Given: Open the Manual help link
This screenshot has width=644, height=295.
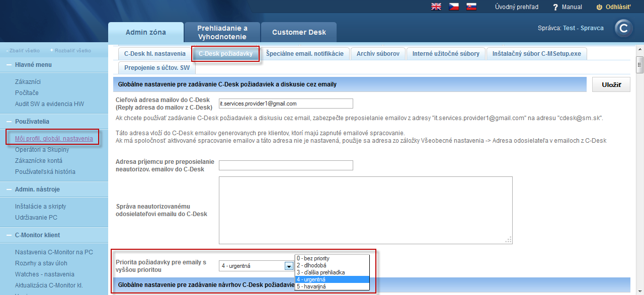Looking at the screenshot, I should click(x=568, y=7).
